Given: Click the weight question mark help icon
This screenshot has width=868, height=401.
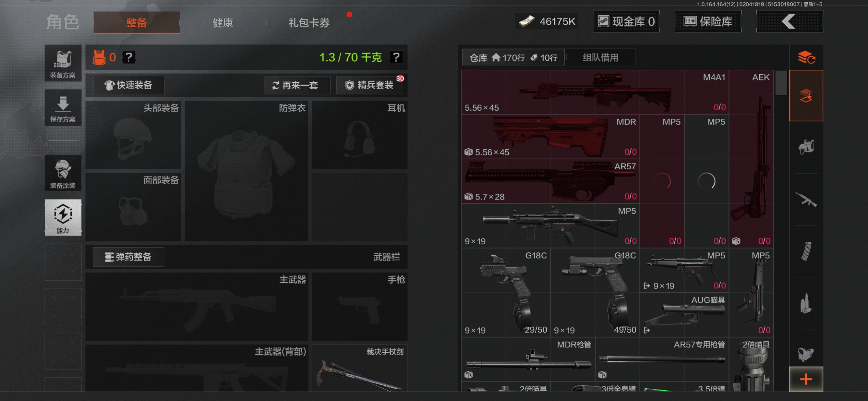Looking at the screenshot, I should [x=396, y=57].
